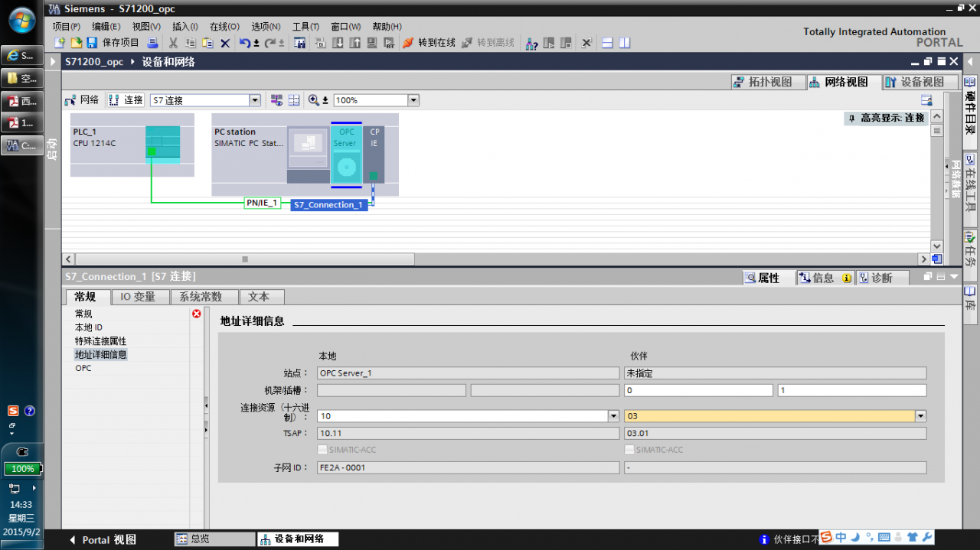980x550 pixels.
Task: Click the undo arrow icon
Action: click(x=245, y=43)
